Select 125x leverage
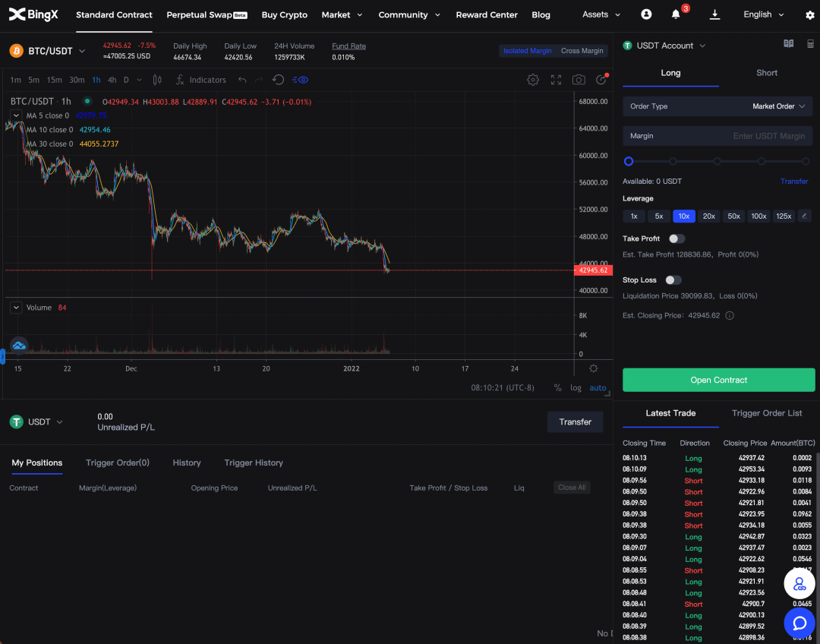820x644 pixels. pyautogui.click(x=784, y=216)
